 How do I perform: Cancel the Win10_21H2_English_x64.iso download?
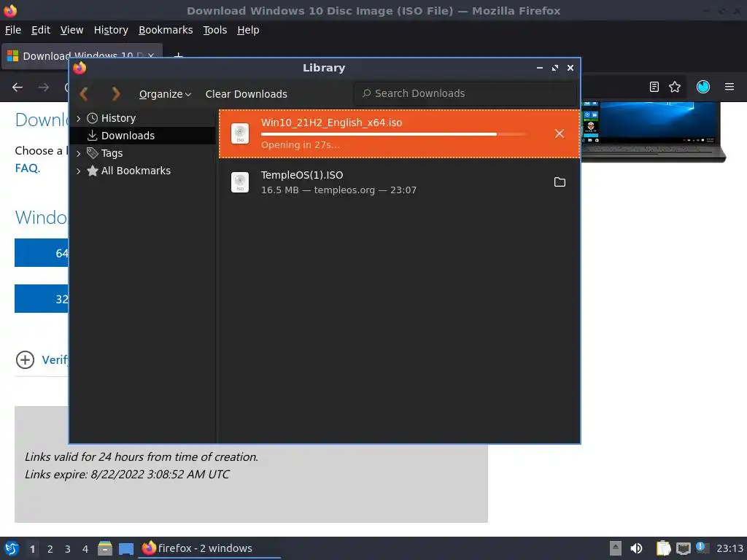[560, 134]
